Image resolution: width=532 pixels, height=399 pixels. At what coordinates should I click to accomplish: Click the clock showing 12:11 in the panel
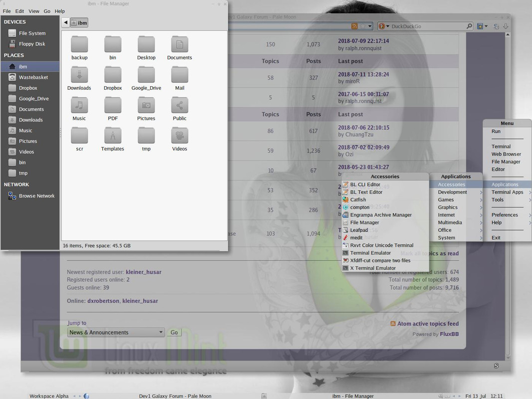497,396
